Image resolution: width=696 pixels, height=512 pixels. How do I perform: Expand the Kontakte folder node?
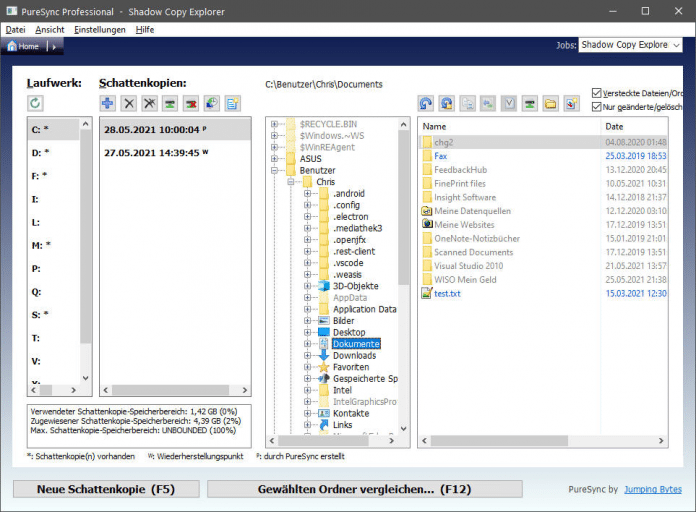307,413
